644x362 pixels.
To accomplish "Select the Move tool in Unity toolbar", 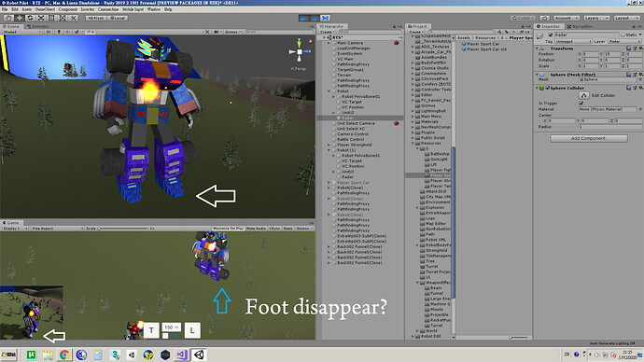I will point(20,18).
